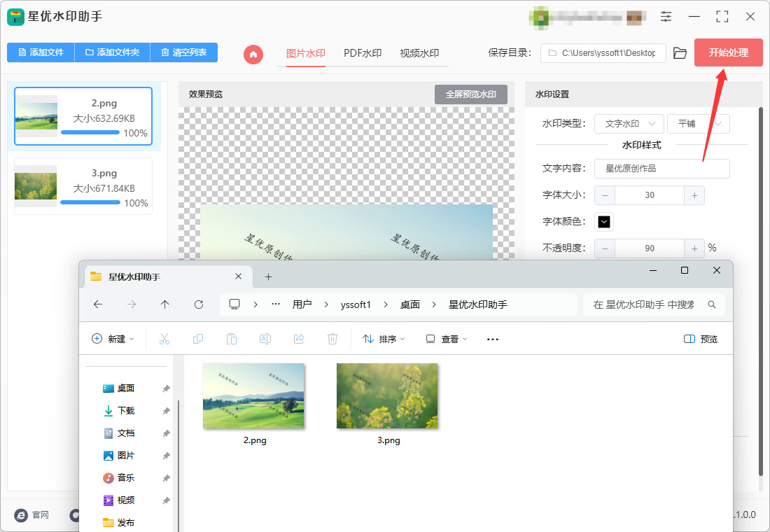Open the 平铺 layout dropdown
Screen dimensions: 770x532
tap(699, 124)
